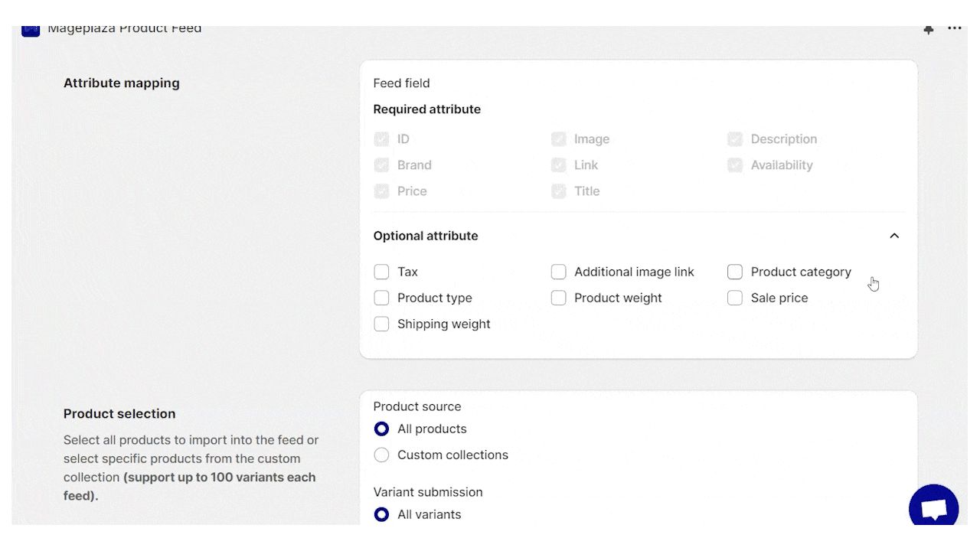The height and width of the screenshot is (551, 980).
Task: Tick the Sale price checkbox
Action: [x=735, y=298]
